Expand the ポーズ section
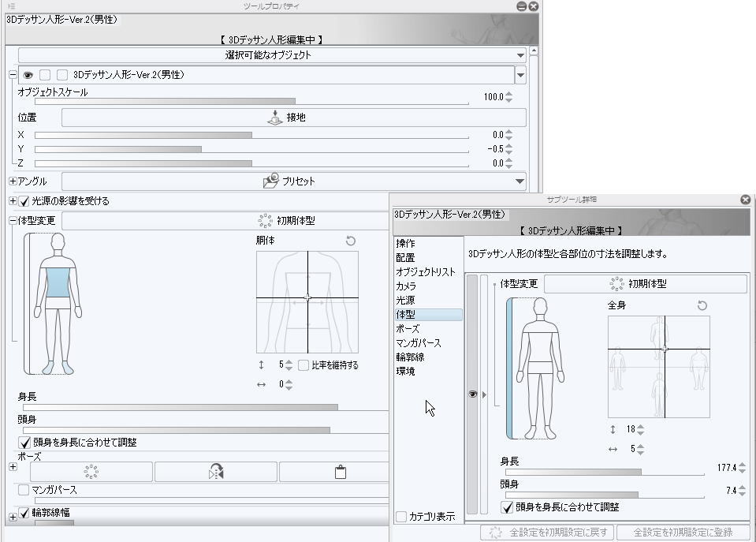 13,467
